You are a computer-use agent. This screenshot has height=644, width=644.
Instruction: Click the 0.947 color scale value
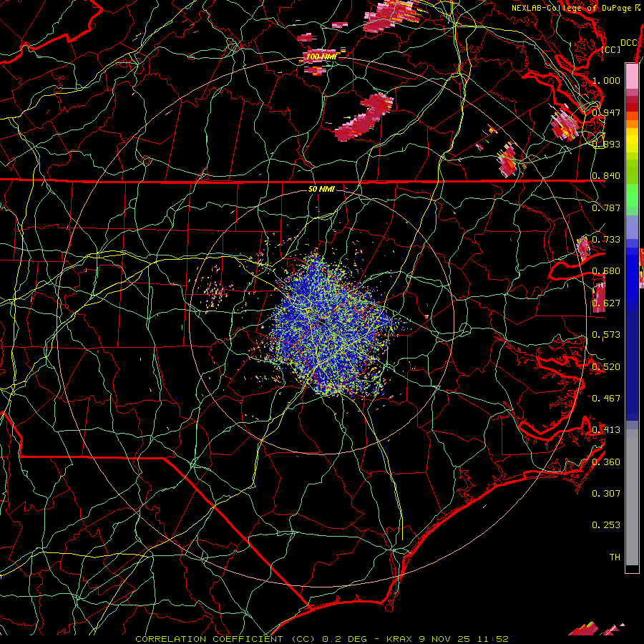606,112
